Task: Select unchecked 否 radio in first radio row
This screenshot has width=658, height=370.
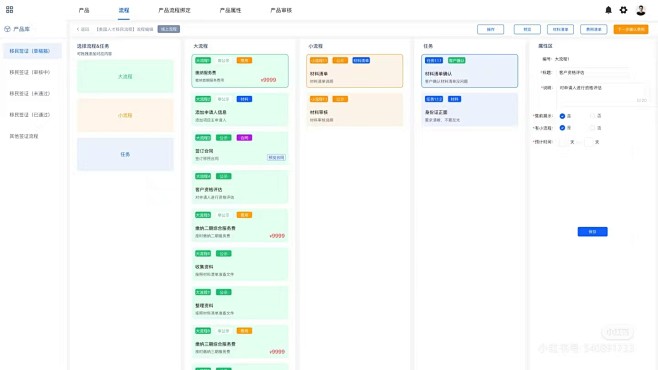Action: pyautogui.click(x=593, y=116)
